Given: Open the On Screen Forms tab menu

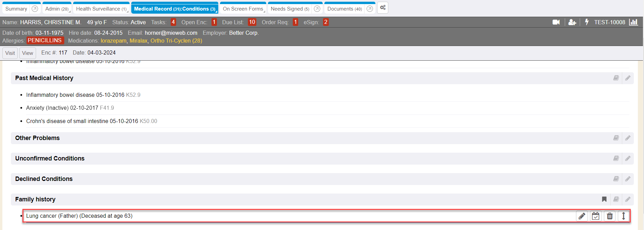Looking at the screenshot, I should pyautogui.click(x=264, y=11).
